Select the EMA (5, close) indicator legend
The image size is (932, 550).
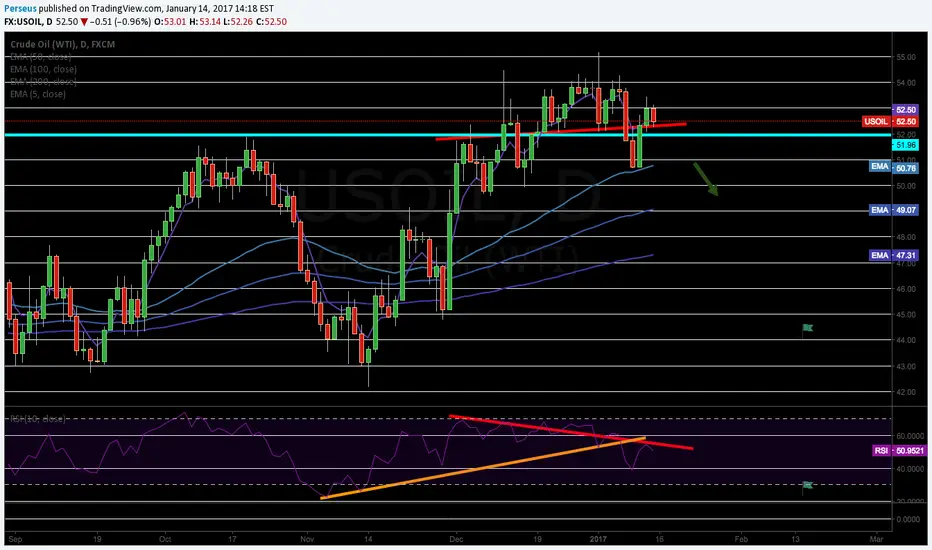38,94
